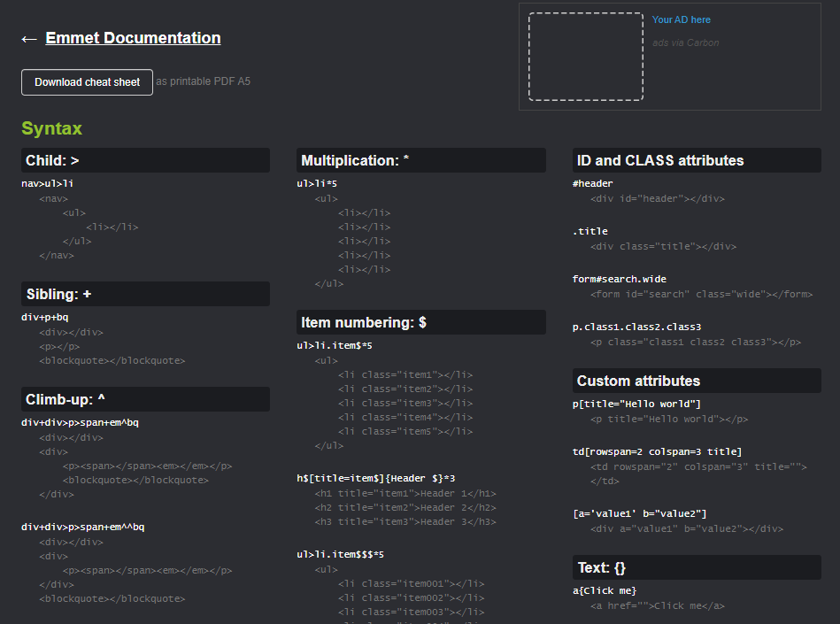Image resolution: width=840 pixels, height=624 pixels.
Task: Click the <div id="header"></div> output
Action: [658, 199]
